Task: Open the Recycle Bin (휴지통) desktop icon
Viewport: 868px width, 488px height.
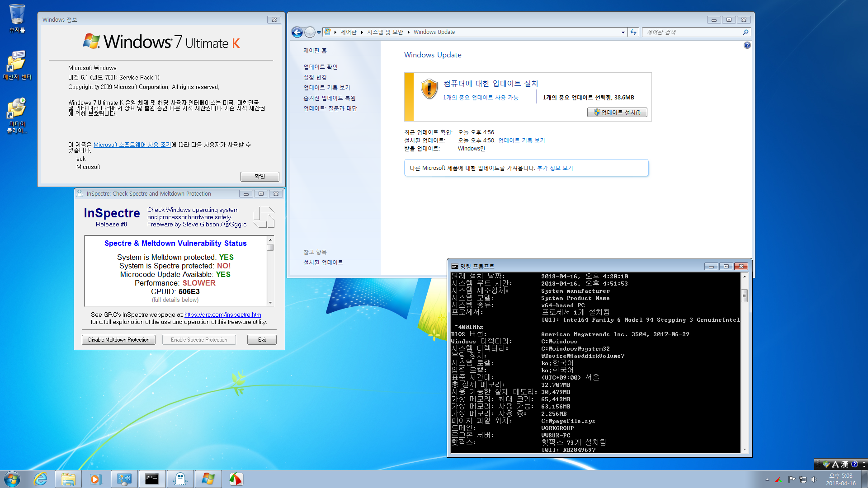Action: (x=17, y=18)
